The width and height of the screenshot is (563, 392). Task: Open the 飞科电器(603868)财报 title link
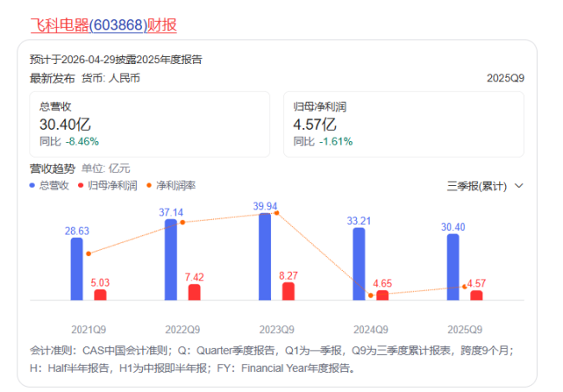[x=103, y=25]
